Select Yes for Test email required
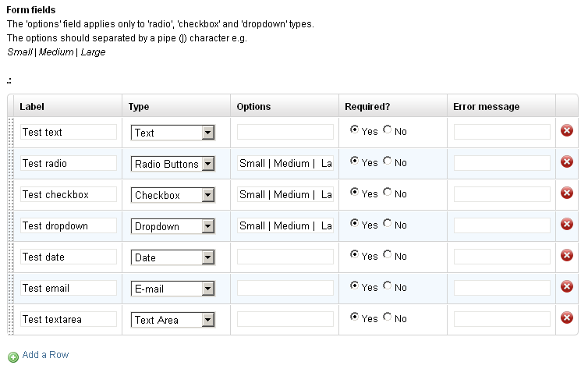 point(354,286)
